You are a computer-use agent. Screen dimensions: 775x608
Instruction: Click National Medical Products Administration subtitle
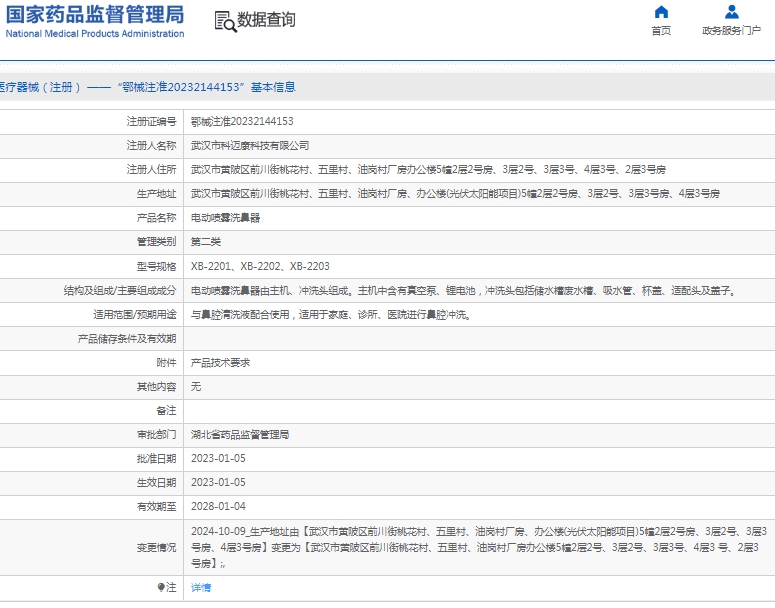pos(95,34)
